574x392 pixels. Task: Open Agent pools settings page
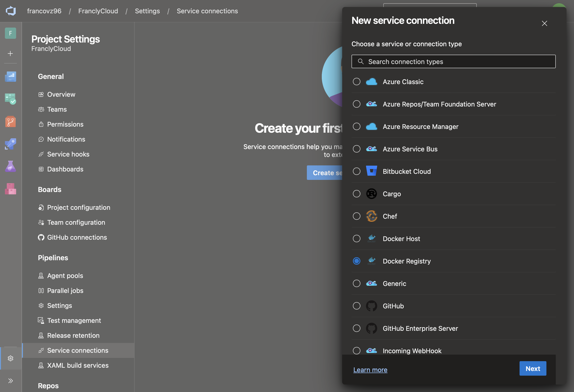coord(65,276)
